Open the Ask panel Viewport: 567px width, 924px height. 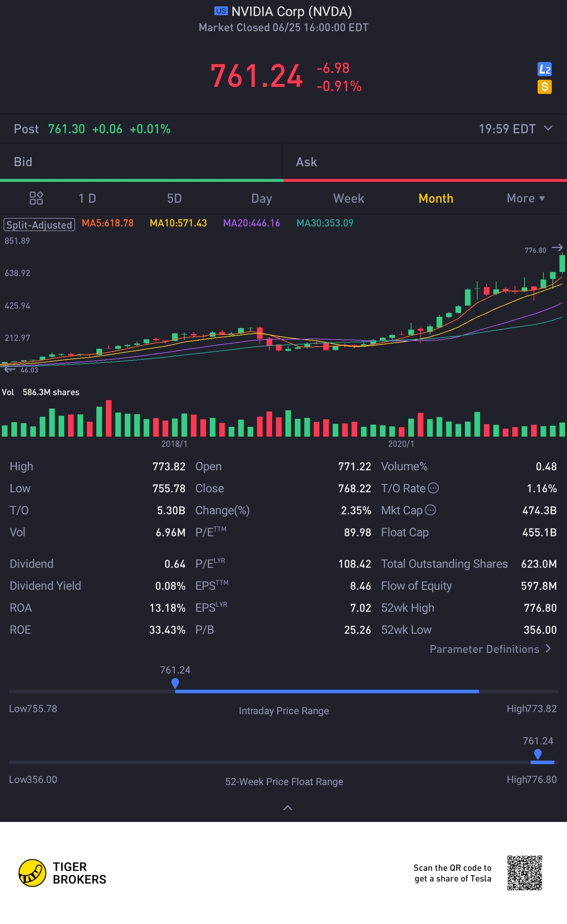click(x=425, y=162)
